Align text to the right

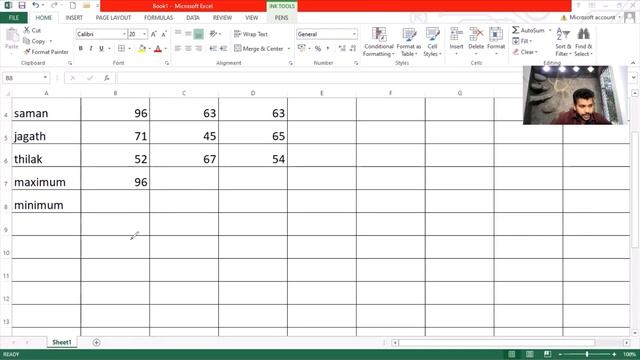pos(198,49)
